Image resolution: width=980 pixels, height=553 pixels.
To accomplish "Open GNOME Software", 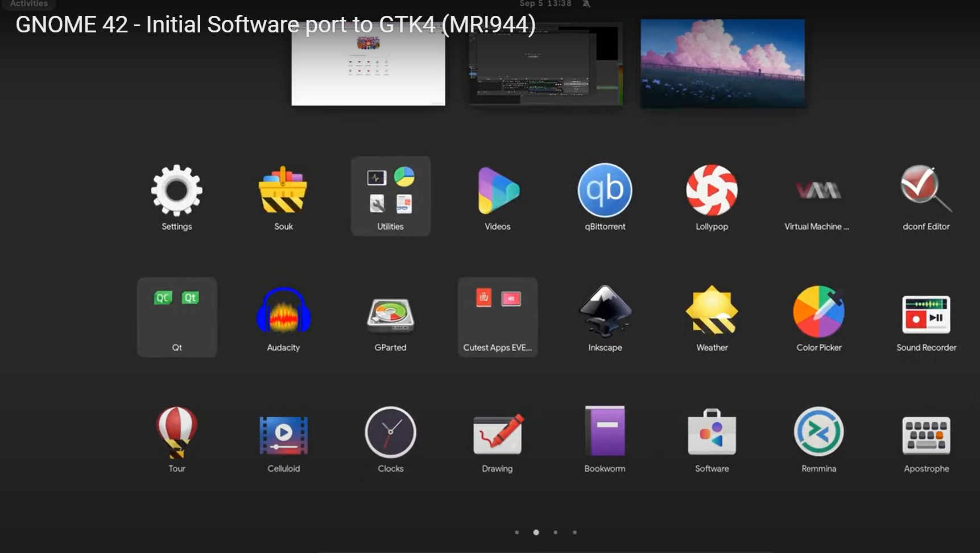I will [712, 438].
